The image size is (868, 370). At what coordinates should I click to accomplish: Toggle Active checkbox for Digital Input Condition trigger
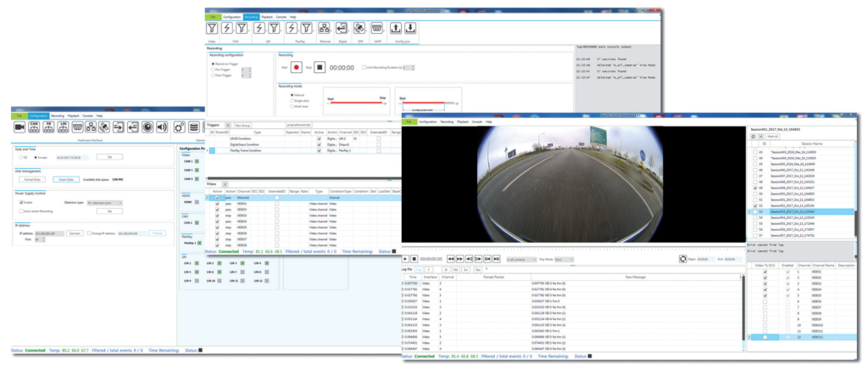click(x=319, y=144)
